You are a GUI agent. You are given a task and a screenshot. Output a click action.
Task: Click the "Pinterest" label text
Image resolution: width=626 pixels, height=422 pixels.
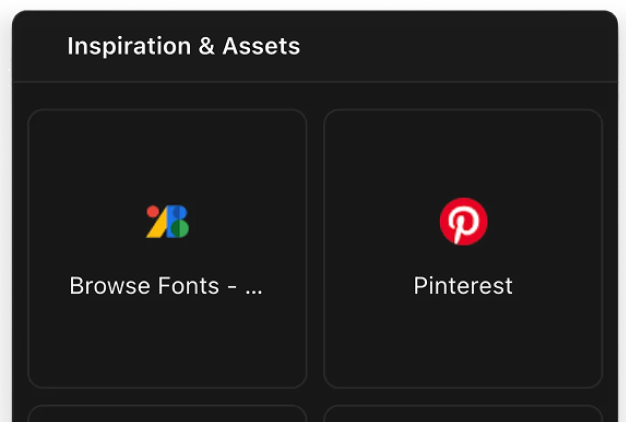pos(463,286)
